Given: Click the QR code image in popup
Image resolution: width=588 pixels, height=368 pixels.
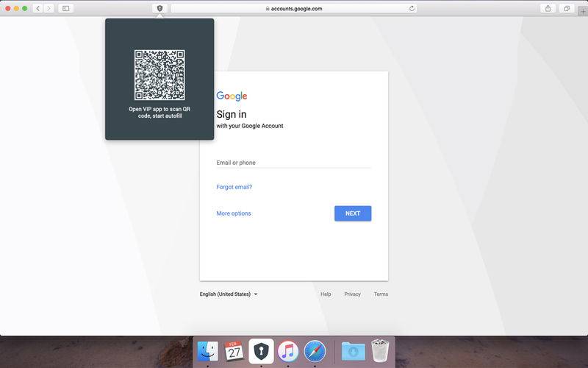Looking at the screenshot, I should pos(159,75).
